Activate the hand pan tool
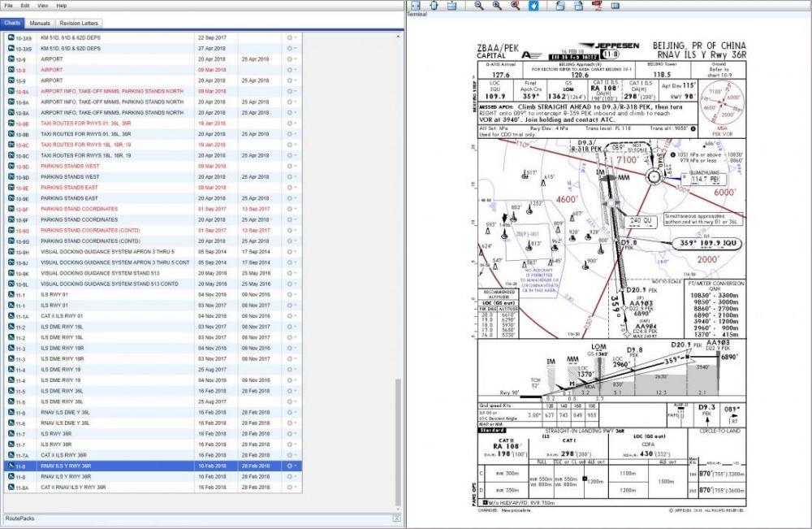 pos(533,6)
